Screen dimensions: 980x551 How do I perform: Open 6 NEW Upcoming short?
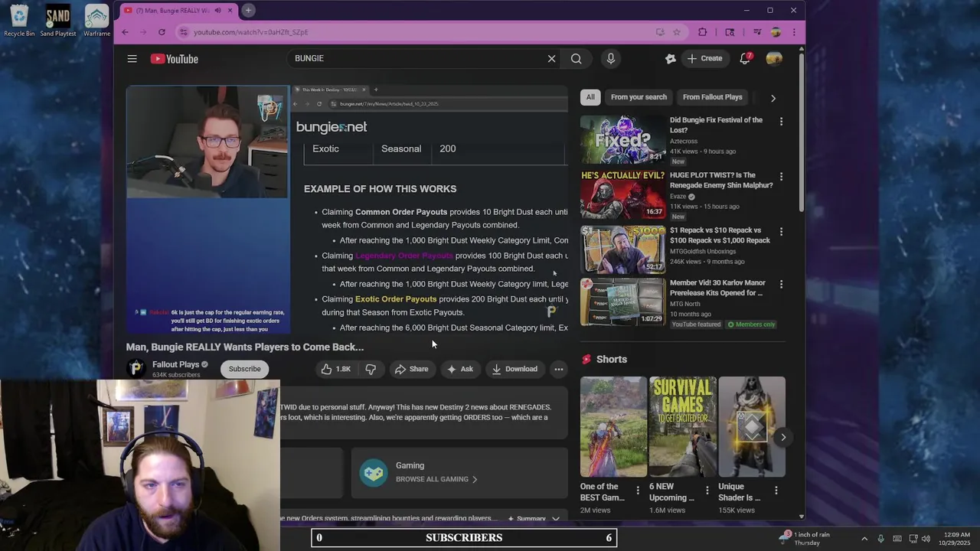tap(682, 426)
